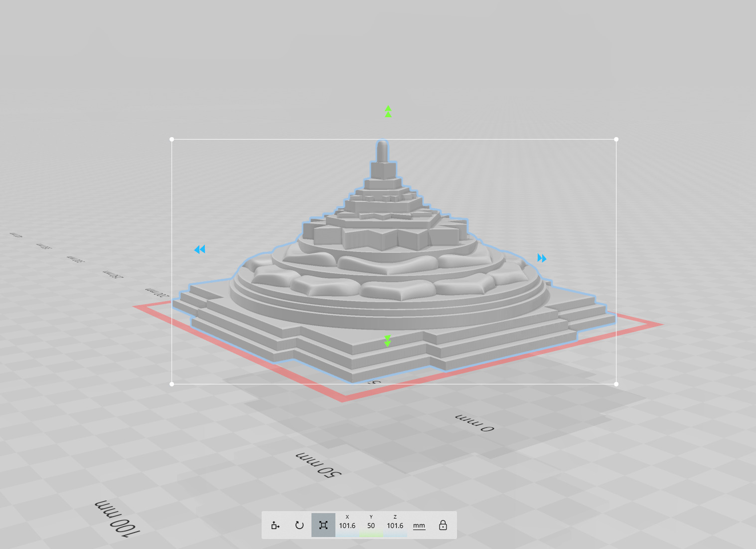Screen dimensions: 756x549
Task: Click the 50 mm grid ruler label
Action: [x=319, y=464]
